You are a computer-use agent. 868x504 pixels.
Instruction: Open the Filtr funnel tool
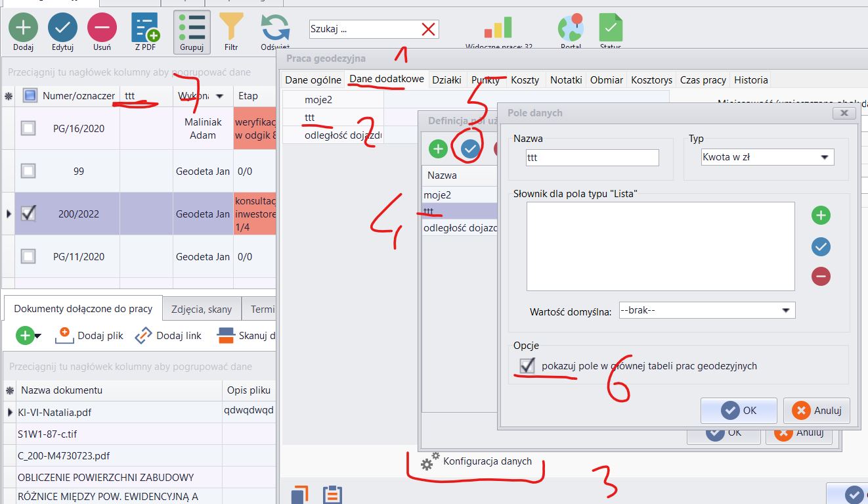coord(230,27)
